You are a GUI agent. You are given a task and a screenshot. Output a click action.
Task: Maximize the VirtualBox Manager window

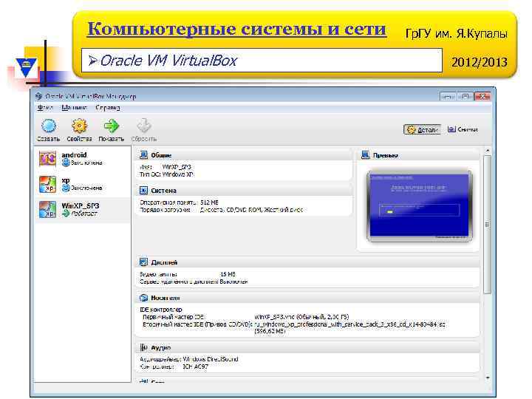pos(465,97)
